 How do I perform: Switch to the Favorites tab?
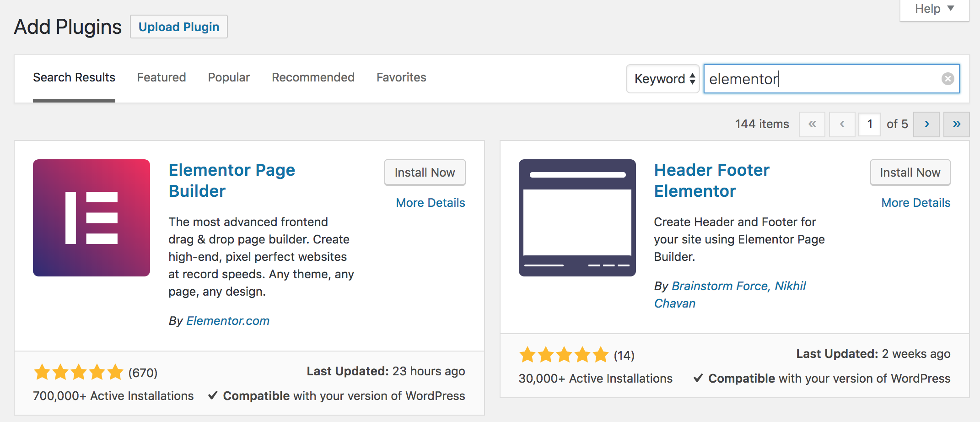(401, 77)
